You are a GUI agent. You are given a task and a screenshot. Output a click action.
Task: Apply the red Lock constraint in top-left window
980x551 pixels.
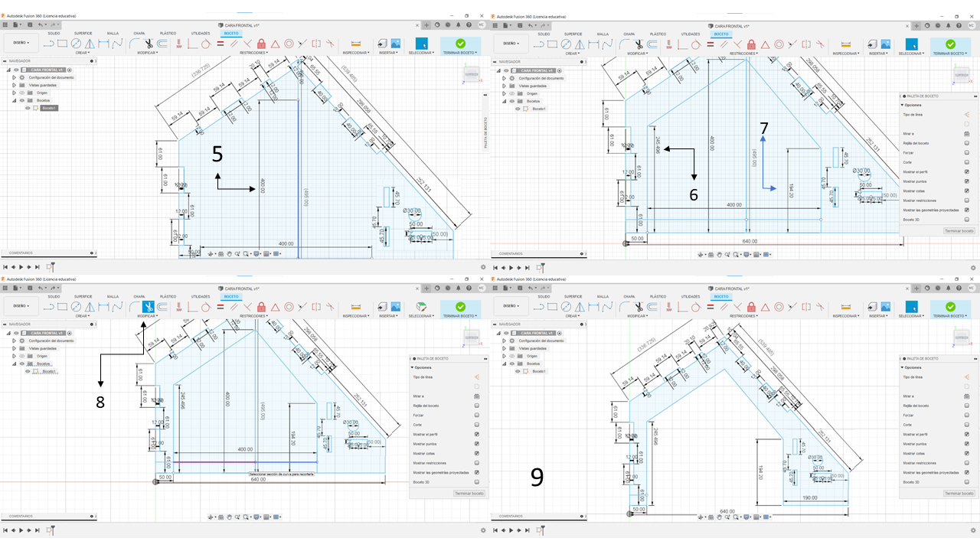coord(261,44)
